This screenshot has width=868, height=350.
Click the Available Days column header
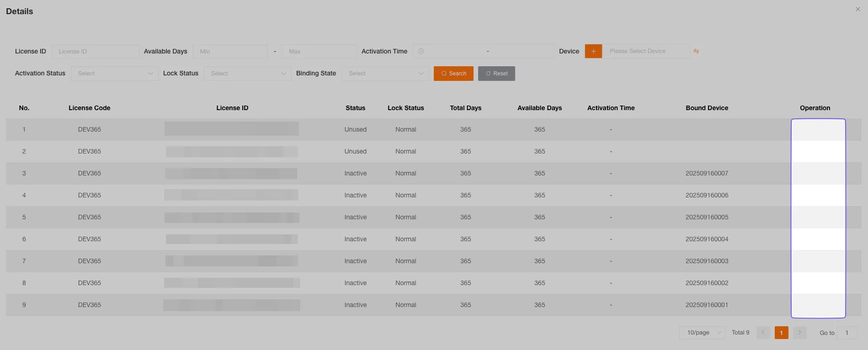[x=539, y=108]
